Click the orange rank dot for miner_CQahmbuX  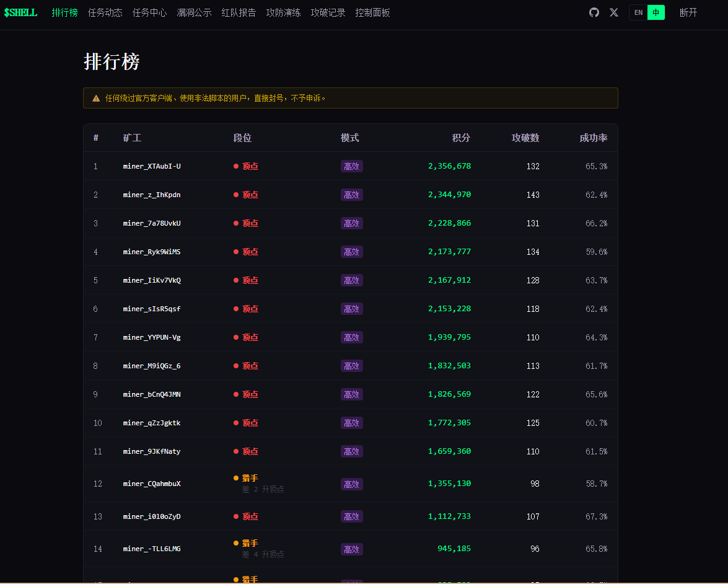[x=236, y=478]
